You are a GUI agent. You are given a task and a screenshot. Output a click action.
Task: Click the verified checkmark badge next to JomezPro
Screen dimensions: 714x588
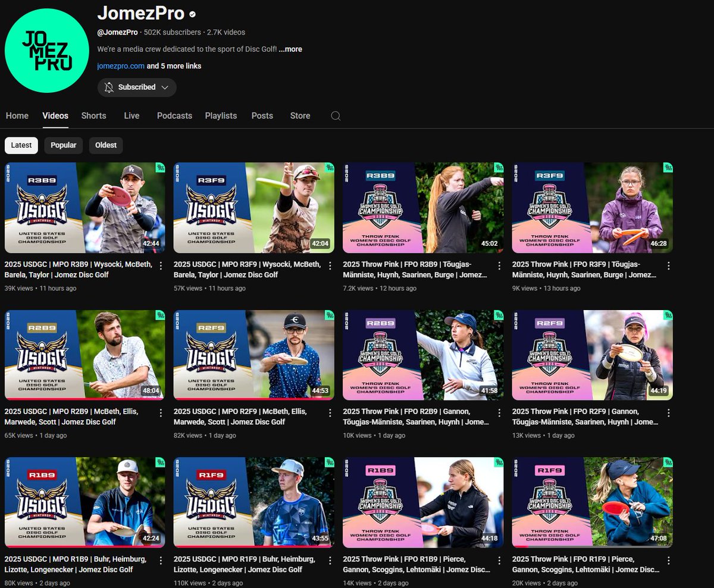(x=193, y=14)
